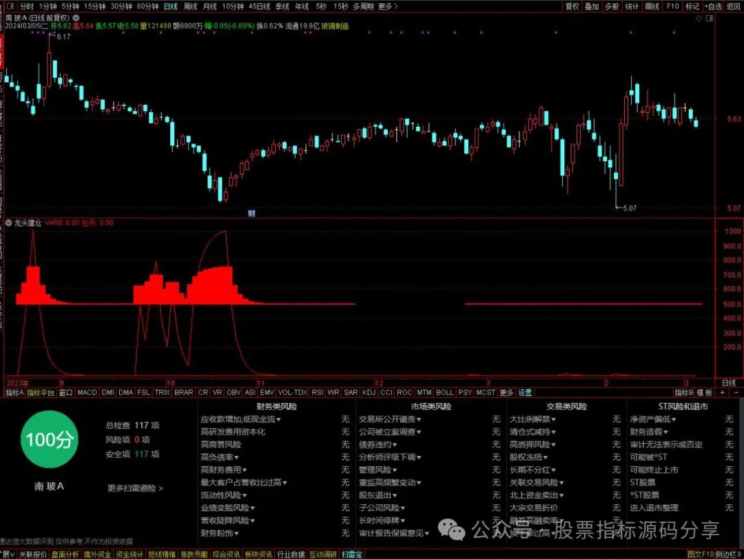744x560 pixels.
Task: Select the 15分钟 period
Action: pyautogui.click(x=94, y=6)
